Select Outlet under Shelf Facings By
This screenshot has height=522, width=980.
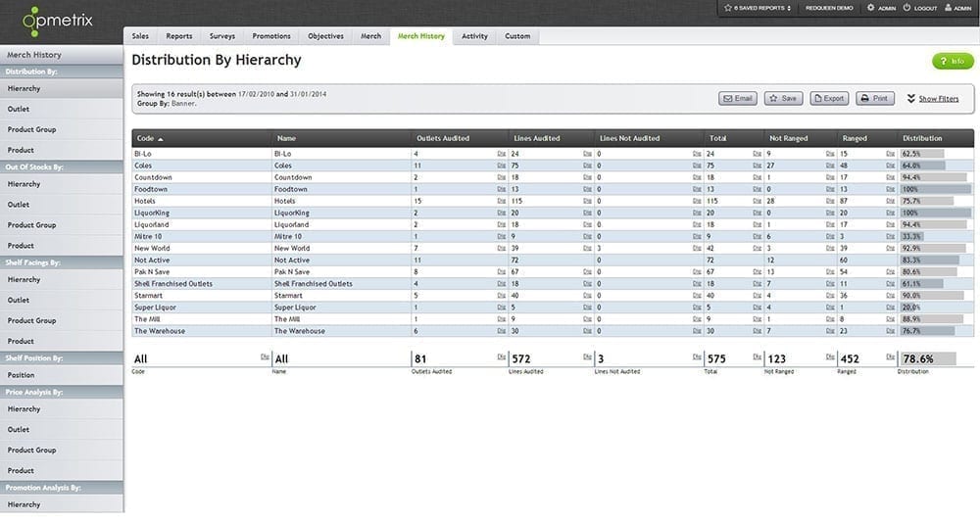coord(61,301)
